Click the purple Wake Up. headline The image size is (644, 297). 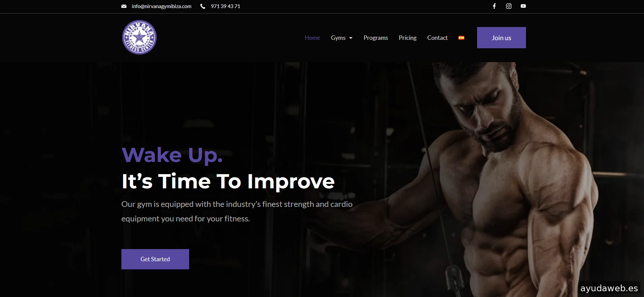click(172, 155)
